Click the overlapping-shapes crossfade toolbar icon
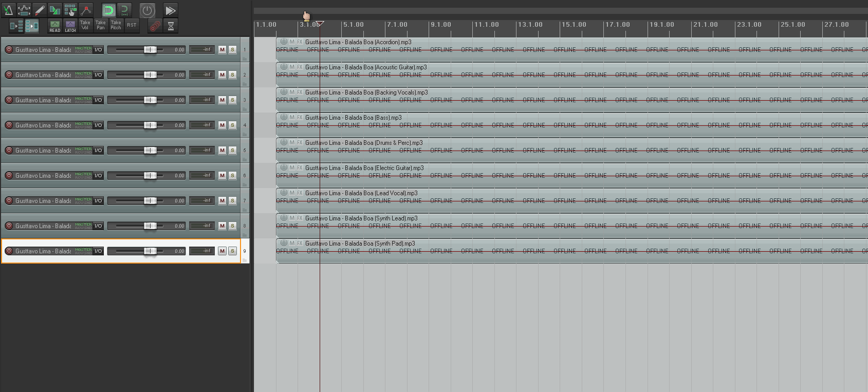Image resolution: width=868 pixels, height=392 pixels. click(x=54, y=10)
